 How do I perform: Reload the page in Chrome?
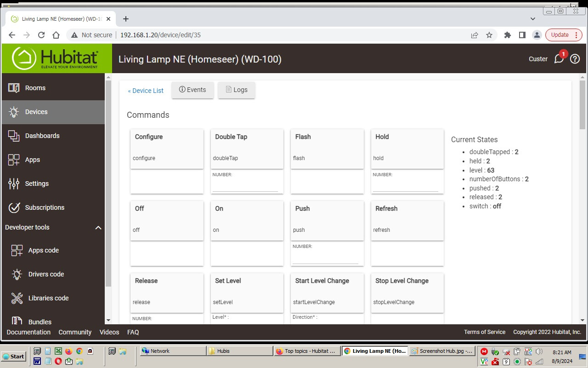pos(41,35)
